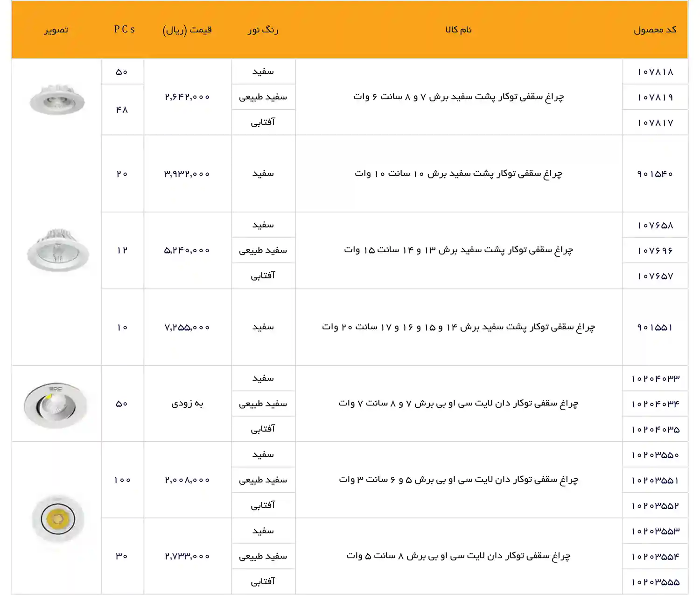
Task: Select the کد محصول column header
Action: point(655,29)
